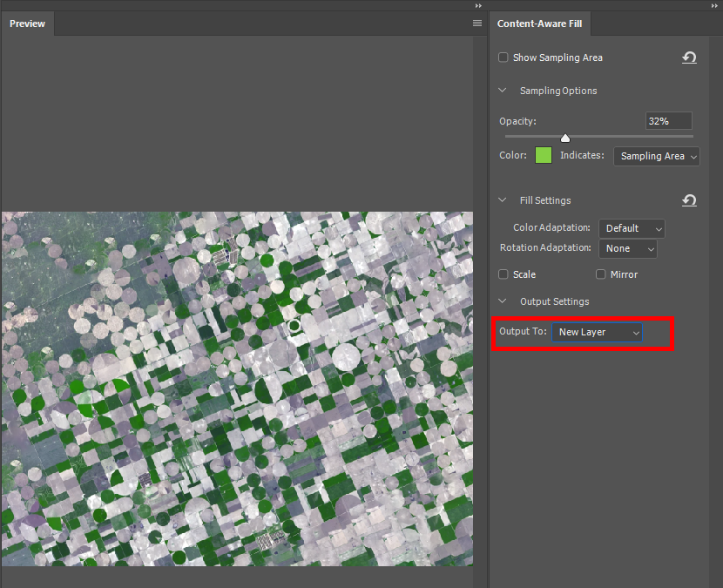Collapse the Sampling Options section
This screenshot has height=588, width=723.
pos(503,91)
